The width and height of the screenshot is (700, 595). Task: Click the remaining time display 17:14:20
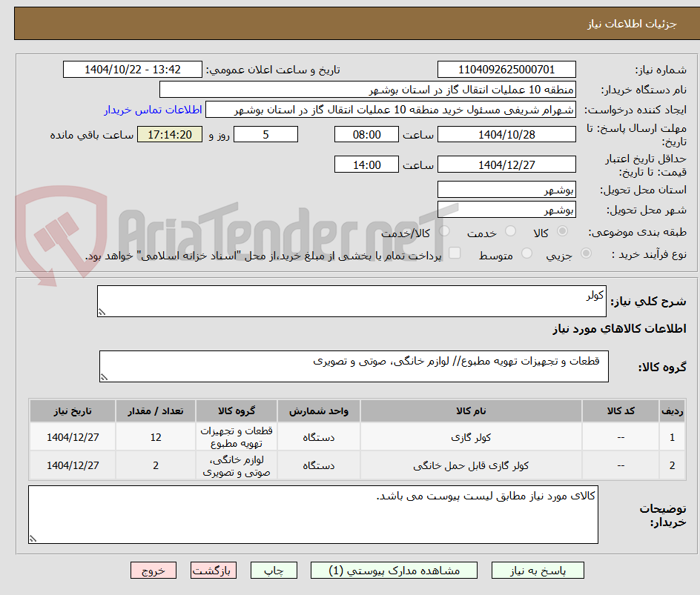169,134
